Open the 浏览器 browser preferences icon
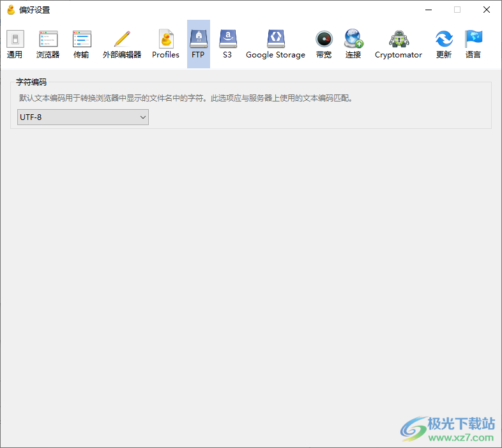 [48, 39]
